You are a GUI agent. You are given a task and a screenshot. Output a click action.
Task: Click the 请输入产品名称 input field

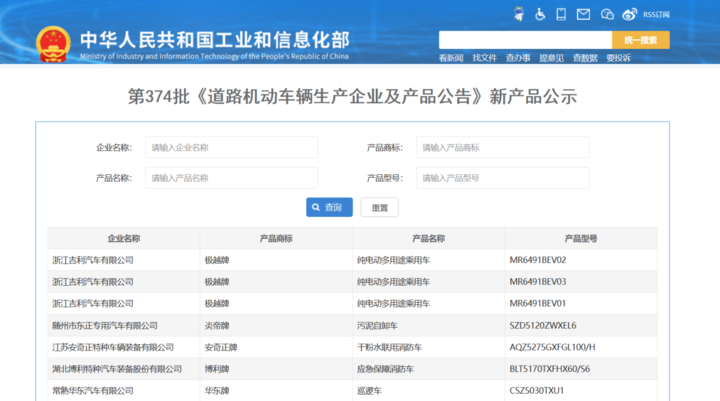point(231,178)
